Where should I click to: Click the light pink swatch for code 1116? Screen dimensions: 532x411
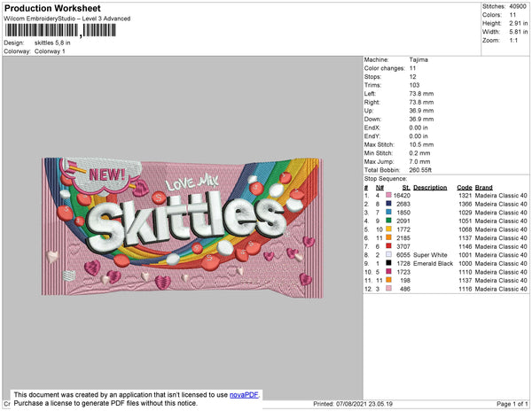388,289
